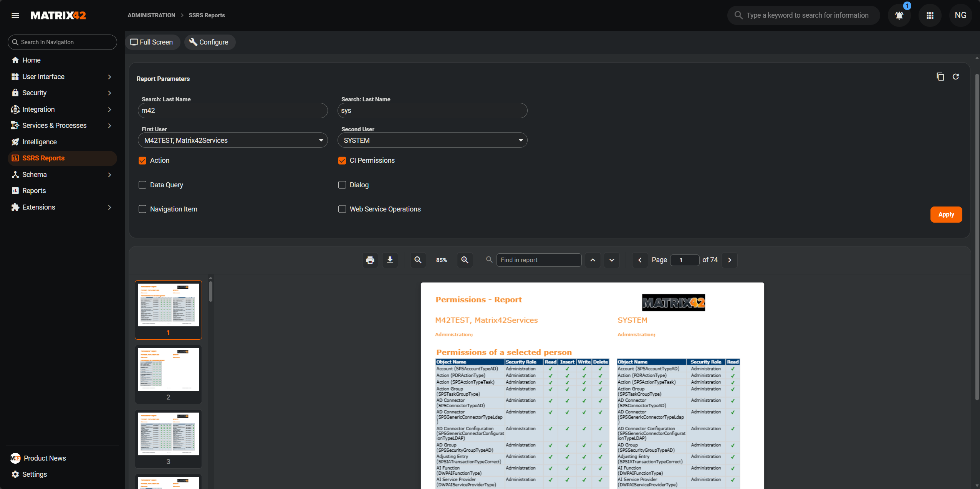
Task: Expand the User Interface submenu arrow
Action: (110, 77)
